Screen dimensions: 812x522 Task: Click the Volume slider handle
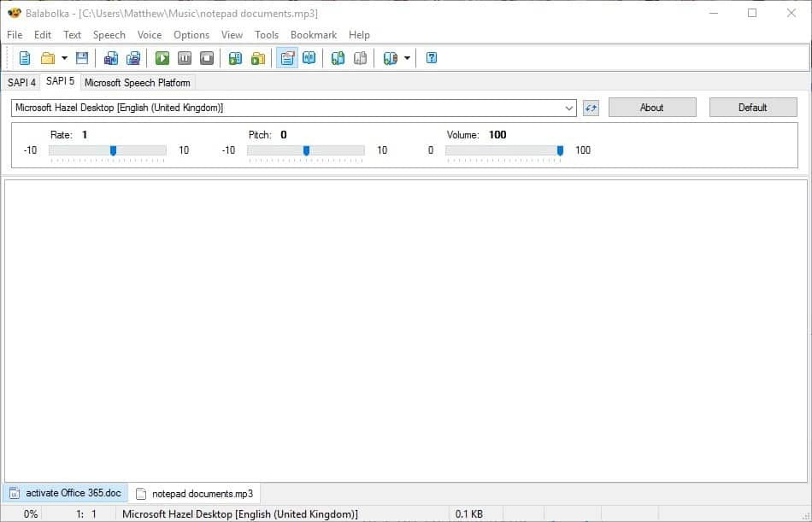click(x=560, y=150)
